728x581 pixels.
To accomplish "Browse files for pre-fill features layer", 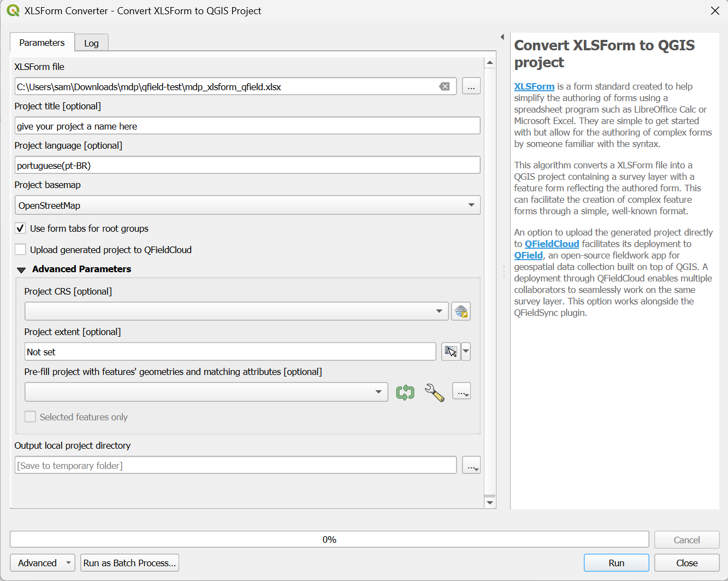I will click(461, 391).
